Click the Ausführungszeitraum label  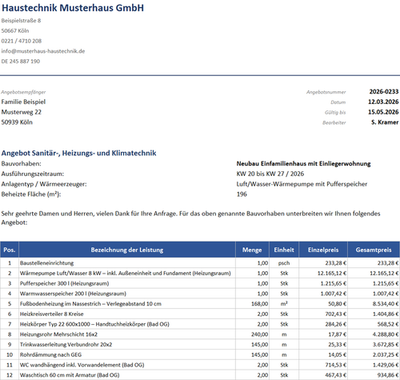click(33, 174)
